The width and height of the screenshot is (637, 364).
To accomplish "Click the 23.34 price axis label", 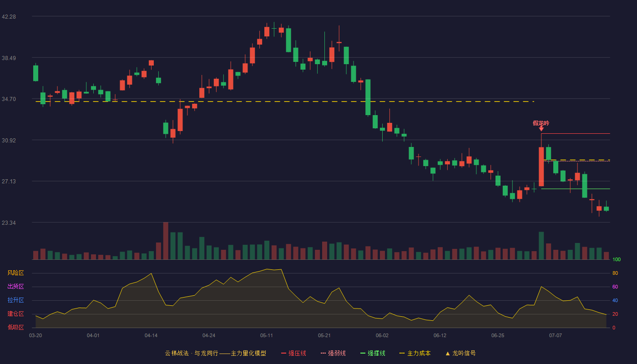I will click(x=9, y=222).
